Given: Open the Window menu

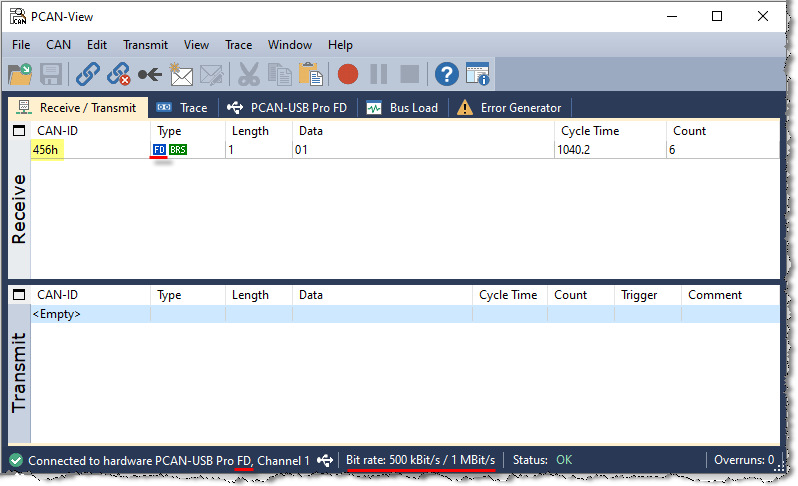Looking at the screenshot, I should point(290,45).
